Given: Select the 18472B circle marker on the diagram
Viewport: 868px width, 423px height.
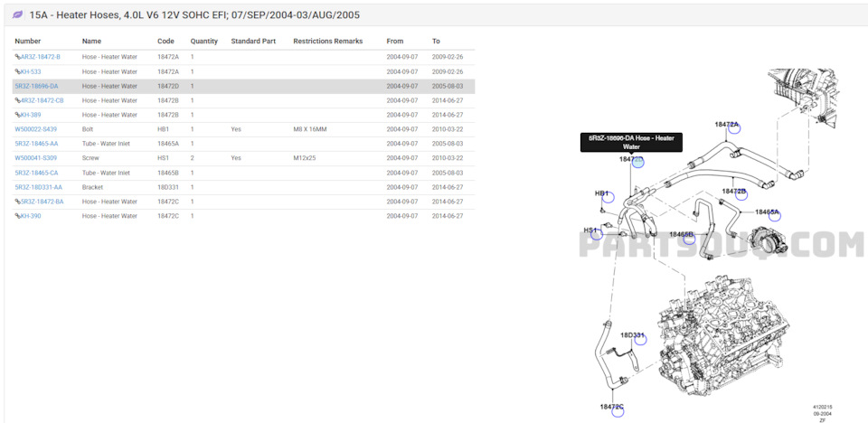Looking at the screenshot, I should click(741, 195).
